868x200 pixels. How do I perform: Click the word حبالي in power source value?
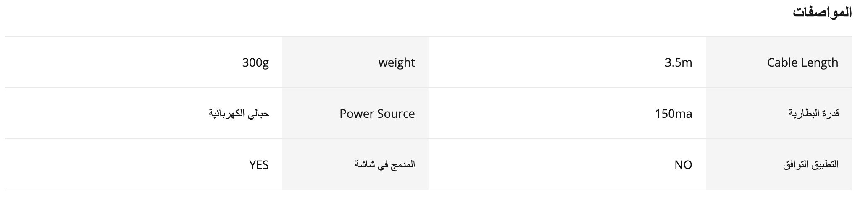click(259, 114)
